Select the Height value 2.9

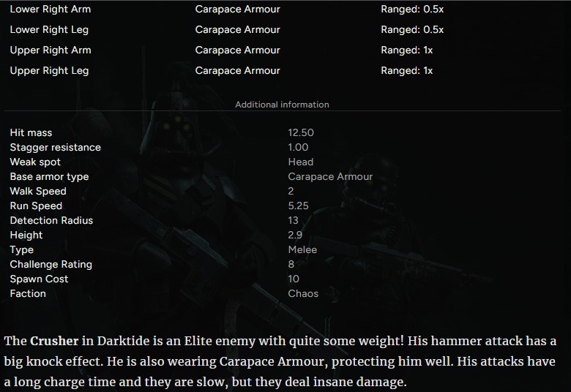coord(295,235)
